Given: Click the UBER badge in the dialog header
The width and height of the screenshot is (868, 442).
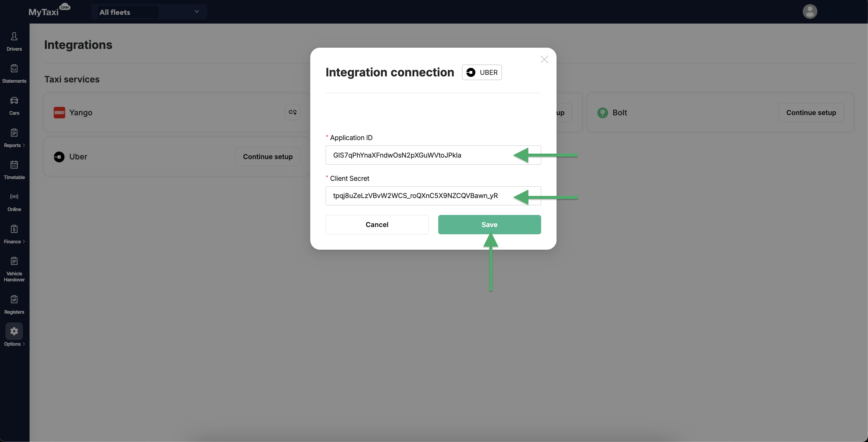Looking at the screenshot, I should point(482,72).
